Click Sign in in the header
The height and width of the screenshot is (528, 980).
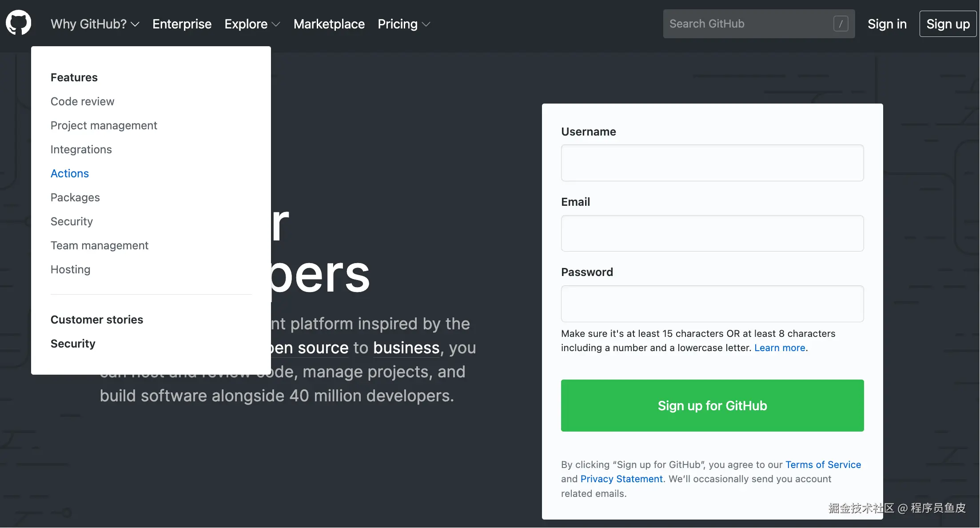point(887,24)
